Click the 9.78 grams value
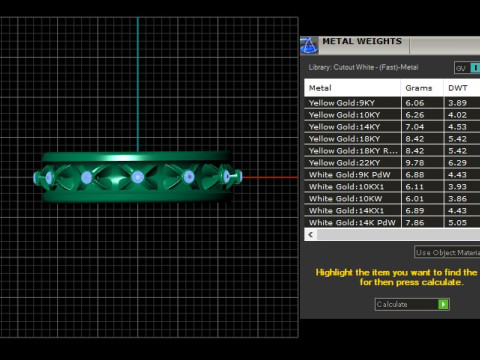 coord(415,163)
